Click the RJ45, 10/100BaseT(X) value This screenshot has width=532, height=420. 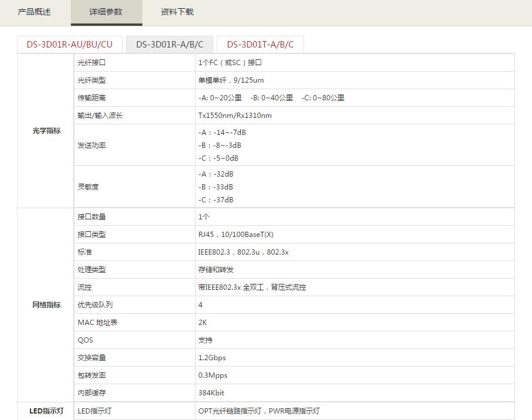[236, 235]
